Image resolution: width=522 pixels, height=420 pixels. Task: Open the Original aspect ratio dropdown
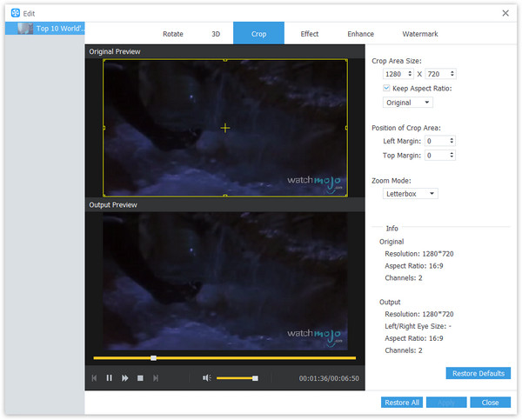click(x=407, y=103)
